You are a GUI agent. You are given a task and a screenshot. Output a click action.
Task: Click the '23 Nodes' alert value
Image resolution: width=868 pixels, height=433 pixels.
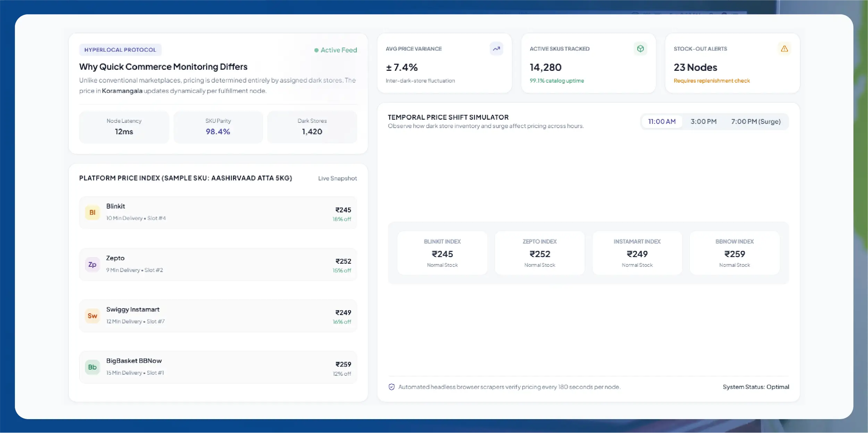coord(696,67)
